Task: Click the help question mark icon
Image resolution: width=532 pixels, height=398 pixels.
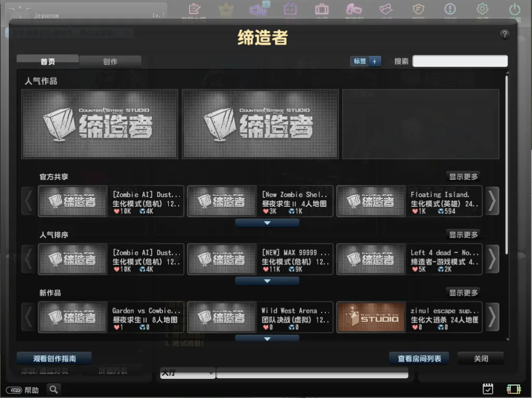Action: pyautogui.click(x=504, y=35)
